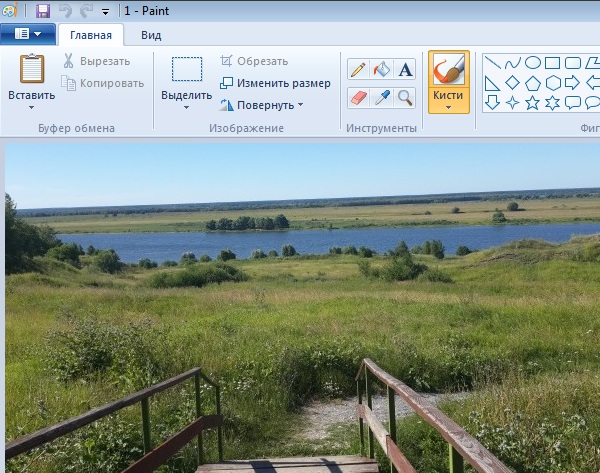Activate the Magnifier tool

pos(405,97)
